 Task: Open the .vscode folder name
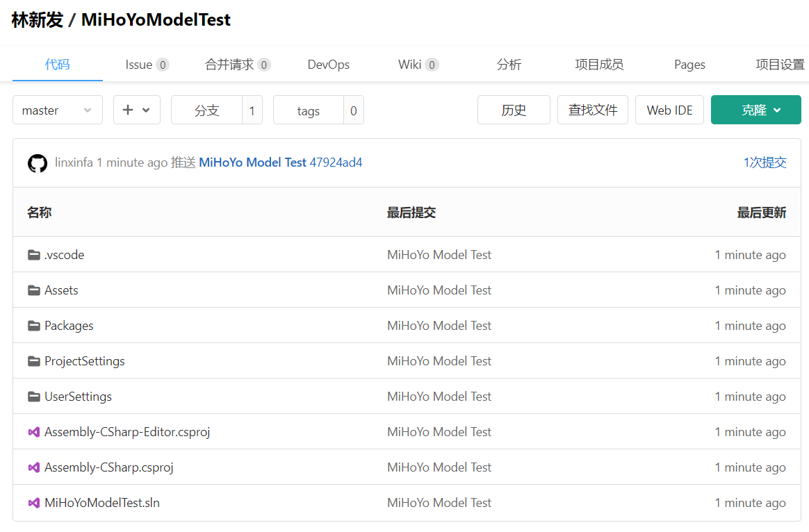(64, 255)
